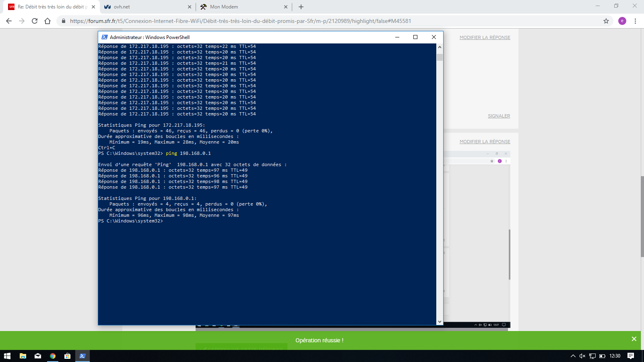
Task: Dismiss the Opération réussie banner
Action: pos(634,339)
